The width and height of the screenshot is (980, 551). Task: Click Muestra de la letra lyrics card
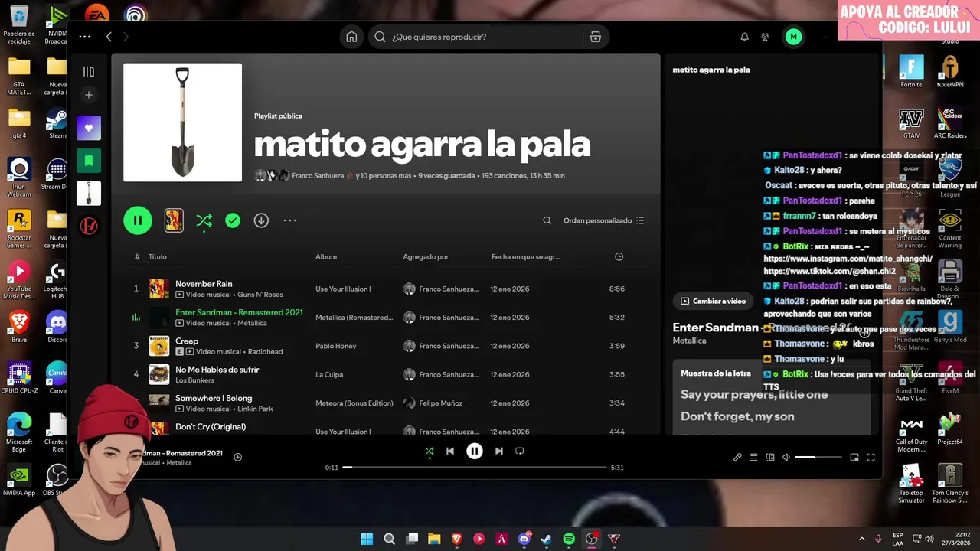coord(771,397)
